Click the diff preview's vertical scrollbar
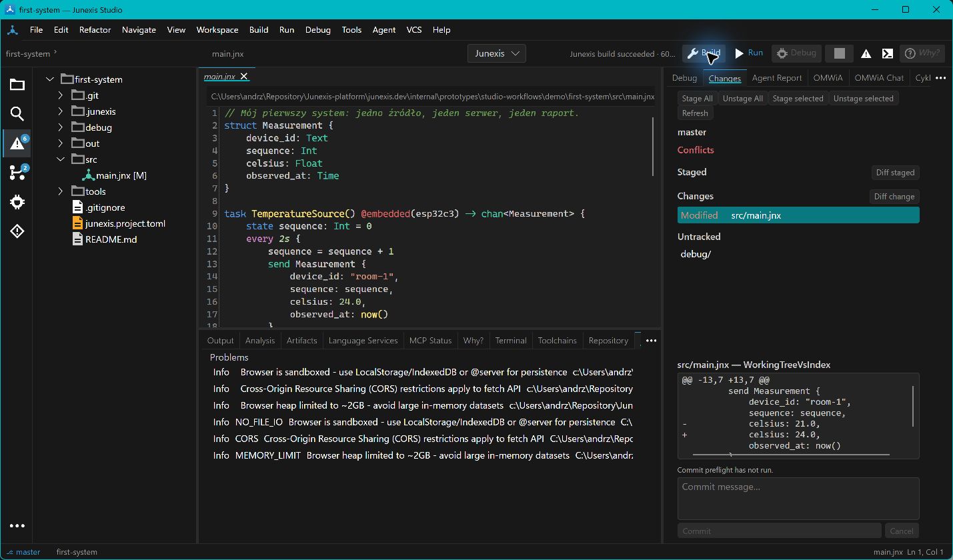Image resolution: width=953 pixels, height=560 pixels. pyautogui.click(x=913, y=407)
